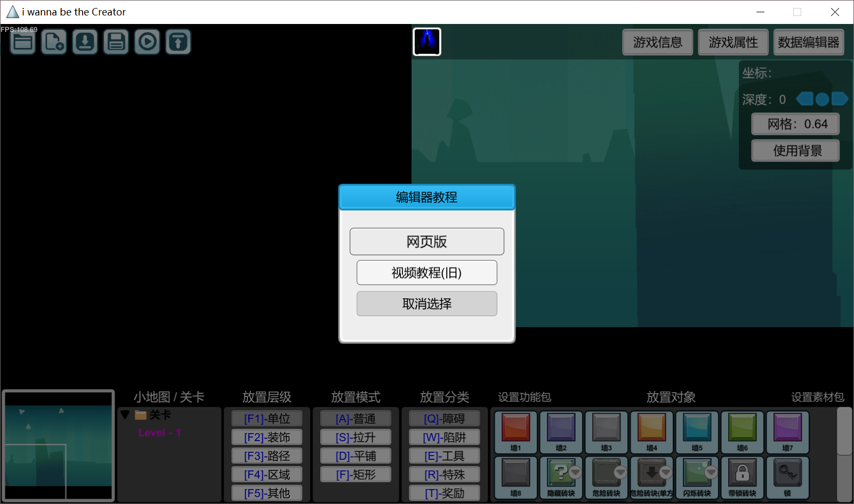The width and height of the screenshot is (854, 504).
Task: Click the 取消选择 button in dialog
Action: tap(427, 304)
